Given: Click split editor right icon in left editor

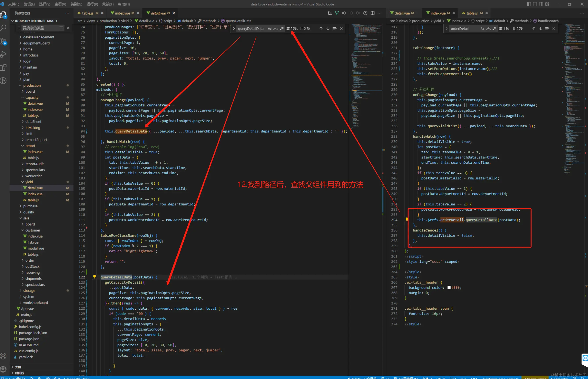Looking at the screenshot, I should tap(372, 13).
